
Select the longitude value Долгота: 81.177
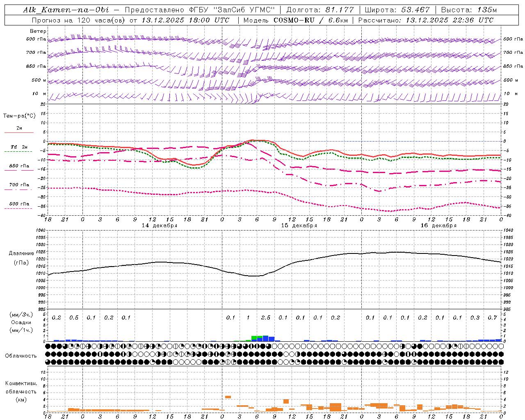[320, 10]
